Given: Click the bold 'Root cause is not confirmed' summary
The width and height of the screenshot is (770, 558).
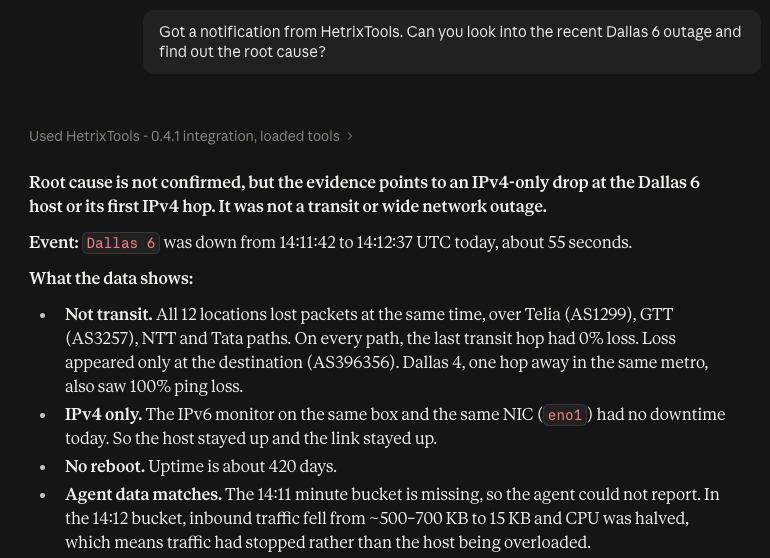Looking at the screenshot, I should point(364,194).
